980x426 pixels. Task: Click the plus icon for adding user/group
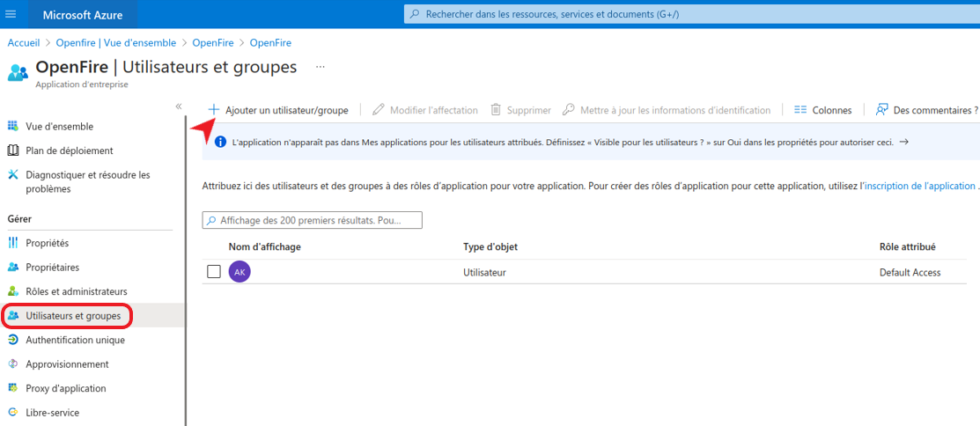pyautogui.click(x=214, y=109)
